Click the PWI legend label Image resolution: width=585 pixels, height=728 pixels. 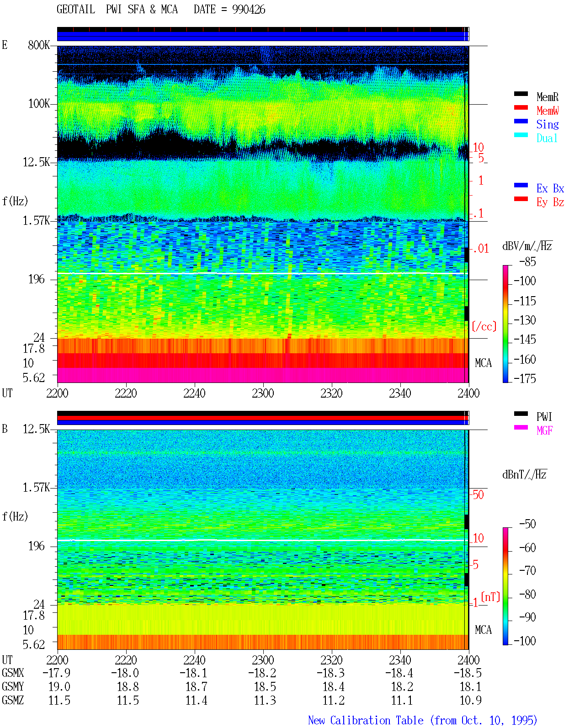point(544,417)
